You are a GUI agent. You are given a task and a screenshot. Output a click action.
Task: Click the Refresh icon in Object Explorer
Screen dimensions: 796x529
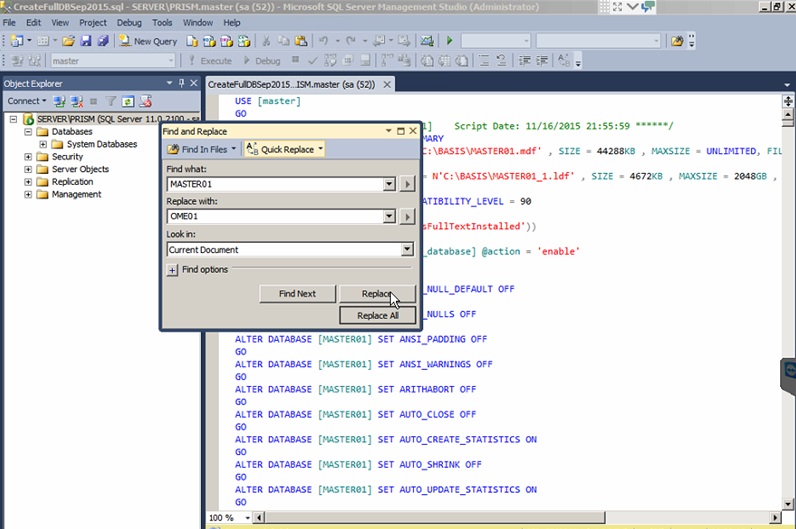128,102
